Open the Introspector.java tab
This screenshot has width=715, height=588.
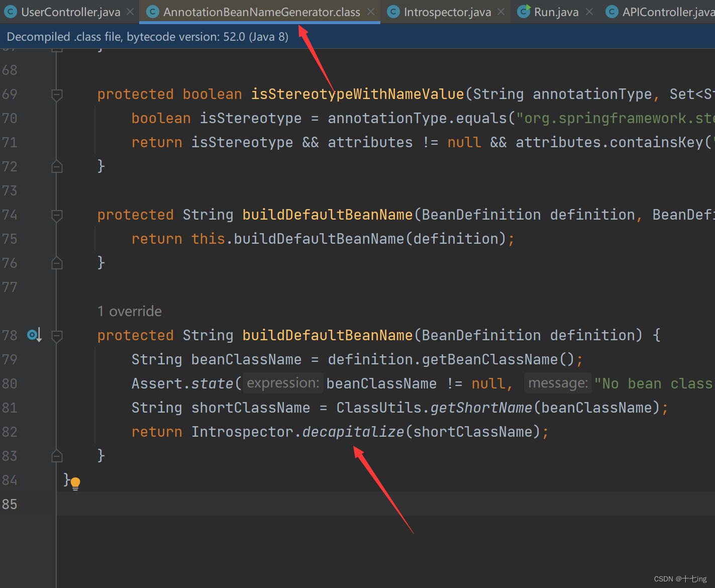(447, 12)
